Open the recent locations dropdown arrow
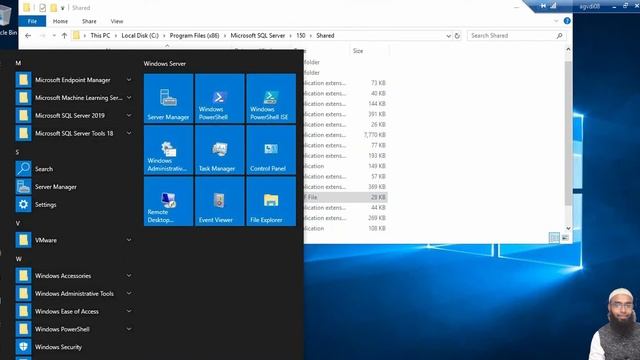 (54, 36)
